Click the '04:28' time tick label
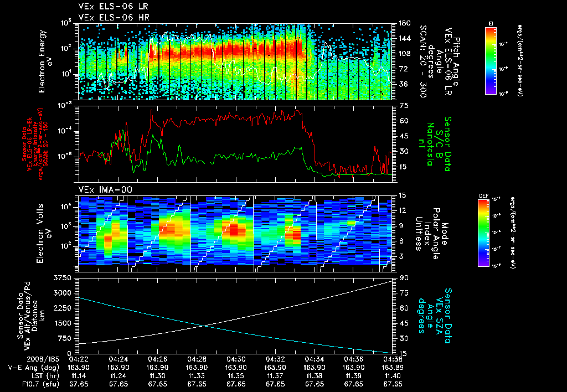Viewport: 567px width, 392px height. click(197, 359)
